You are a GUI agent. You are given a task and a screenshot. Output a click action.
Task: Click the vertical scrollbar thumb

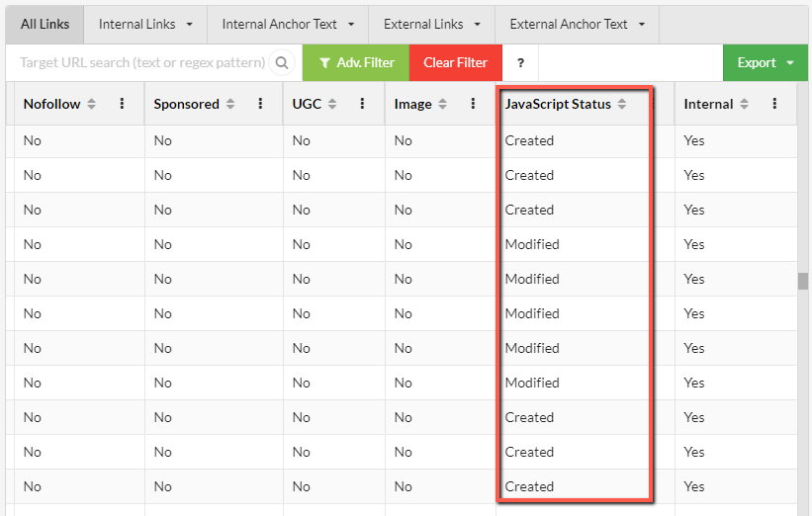pyautogui.click(x=803, y=281)
